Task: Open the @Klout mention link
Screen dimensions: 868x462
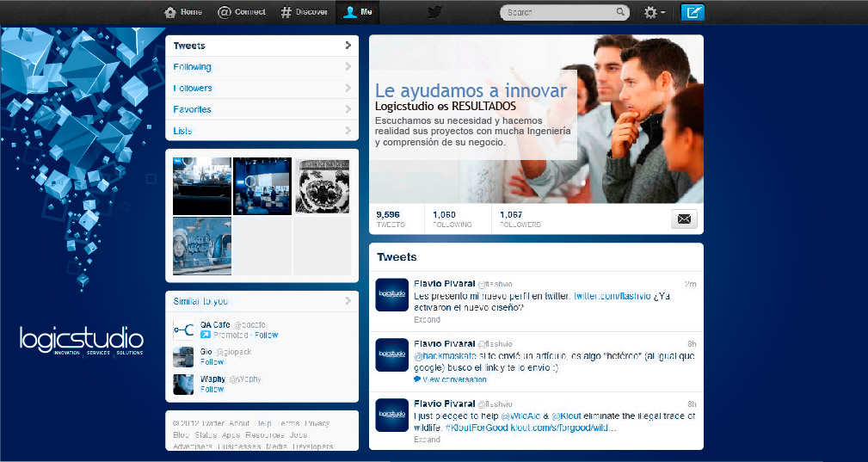Action: click(566, 416)
